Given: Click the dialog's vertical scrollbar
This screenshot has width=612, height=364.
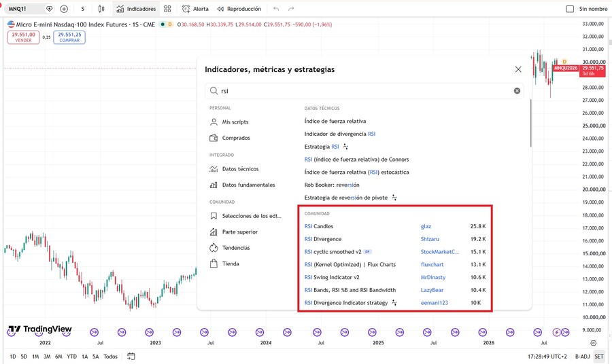Looking at the screenshot, I should click(x=531, y=123).
